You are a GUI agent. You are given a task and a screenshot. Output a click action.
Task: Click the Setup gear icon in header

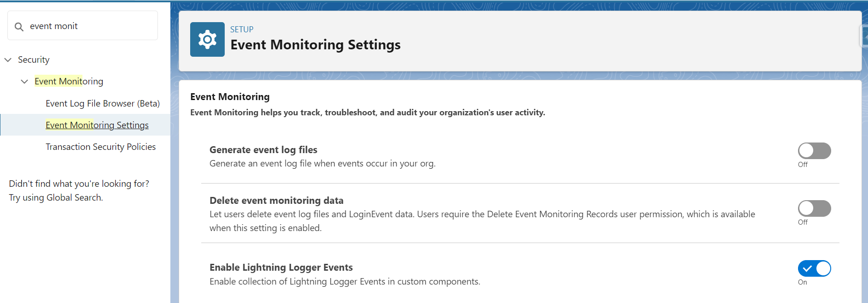[207, 40]
